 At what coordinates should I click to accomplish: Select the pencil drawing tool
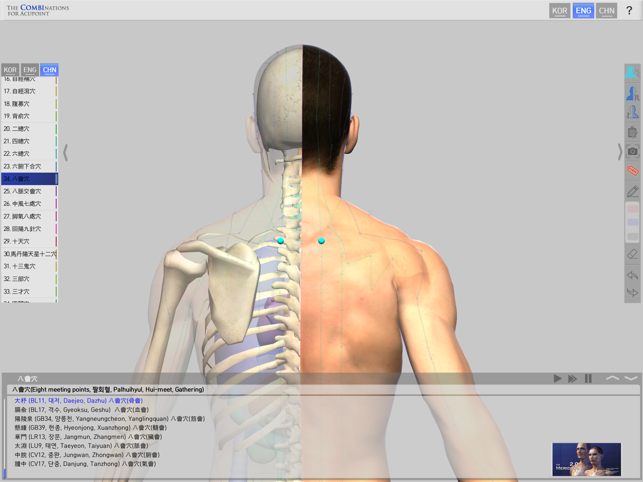632,191
